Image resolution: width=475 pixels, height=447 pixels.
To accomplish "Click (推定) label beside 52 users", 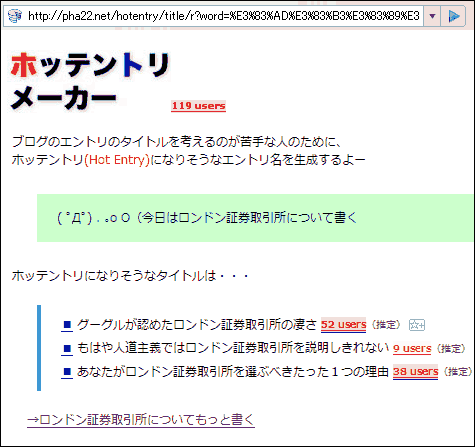I will (386, 325).
